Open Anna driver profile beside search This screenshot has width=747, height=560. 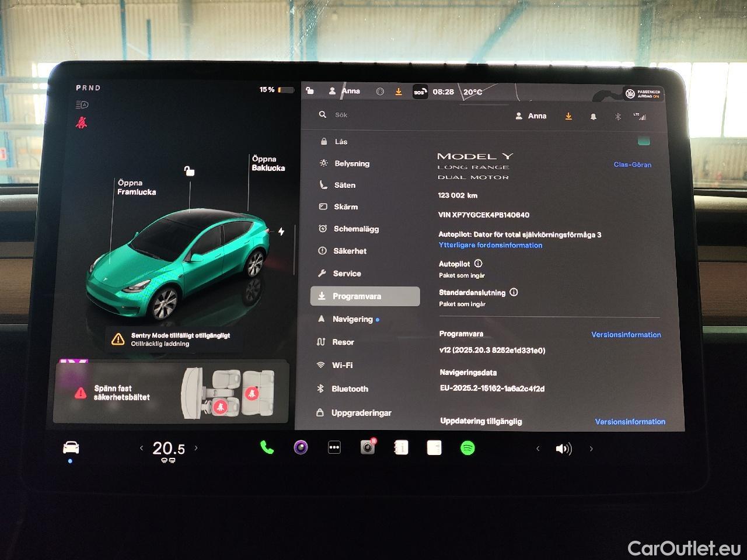[531, 116]
